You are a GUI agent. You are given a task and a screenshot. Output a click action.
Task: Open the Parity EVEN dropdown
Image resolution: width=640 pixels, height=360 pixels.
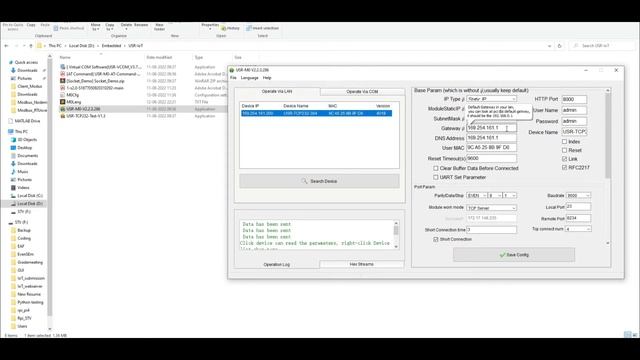pyautogui.click(x=477, y=196)
